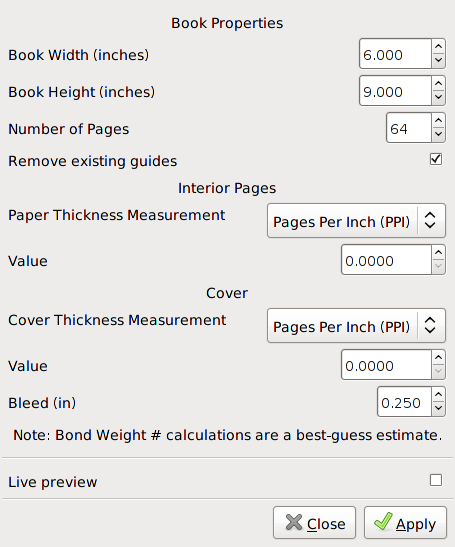Increase cover Value with up arrow

(438, 358)
